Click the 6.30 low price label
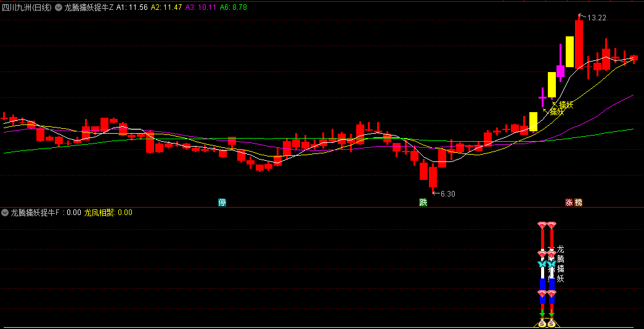 pyautogui.click(x=448, y=193)
